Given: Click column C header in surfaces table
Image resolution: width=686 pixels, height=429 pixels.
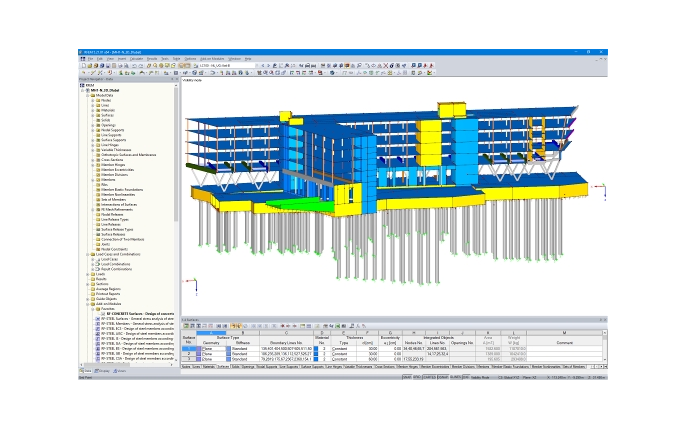Looking at the screenshot, I should [286, 333].
